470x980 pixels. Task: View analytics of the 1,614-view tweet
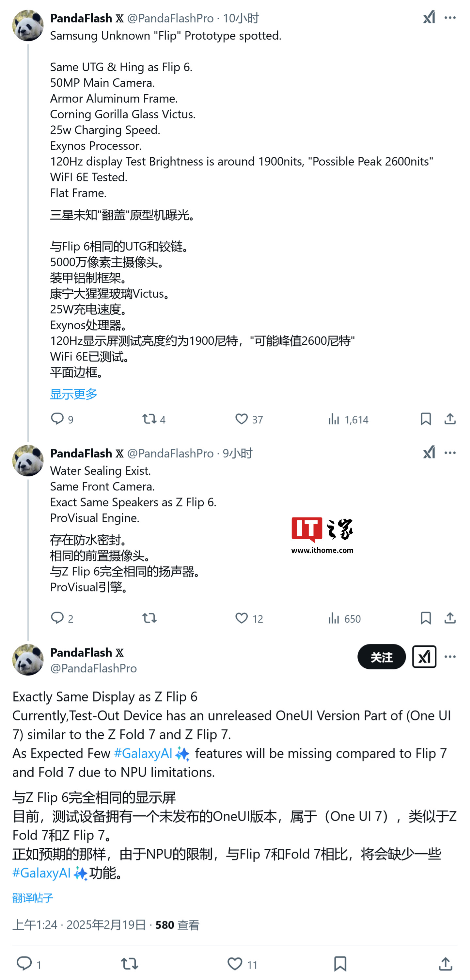348,419
